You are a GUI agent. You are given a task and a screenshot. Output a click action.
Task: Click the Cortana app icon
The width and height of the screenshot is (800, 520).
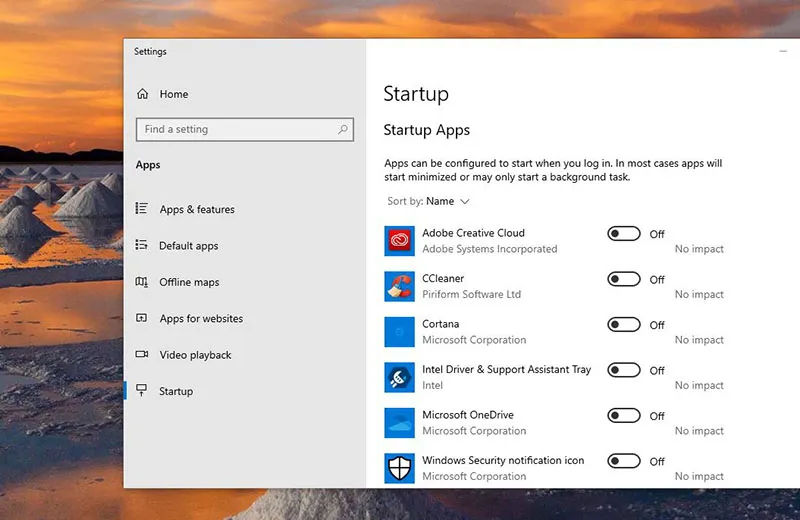coord(400,332)
